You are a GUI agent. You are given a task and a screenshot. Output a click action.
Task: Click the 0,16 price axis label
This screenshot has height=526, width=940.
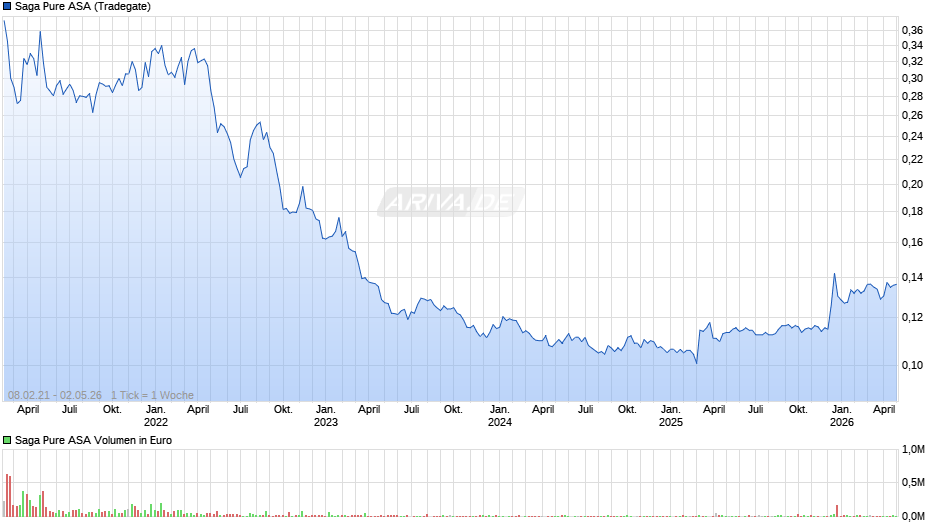912,242
